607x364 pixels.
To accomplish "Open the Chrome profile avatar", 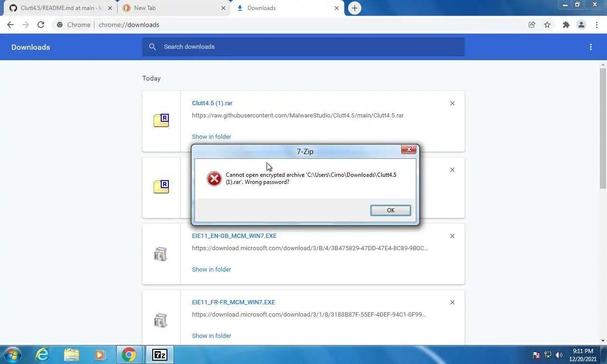I will [x=581, y=25].
